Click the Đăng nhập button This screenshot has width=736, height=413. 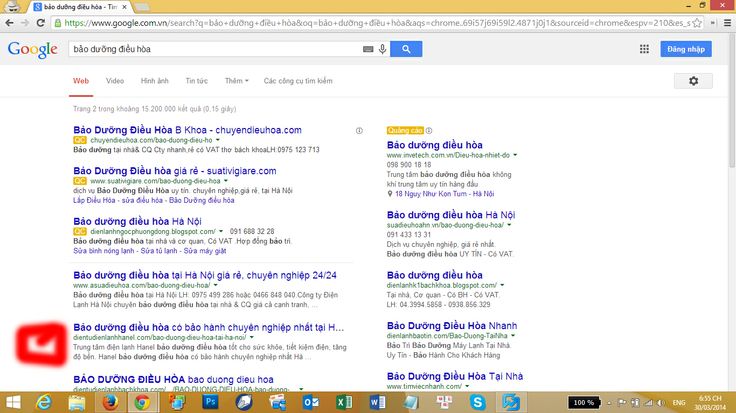point(686,49)
